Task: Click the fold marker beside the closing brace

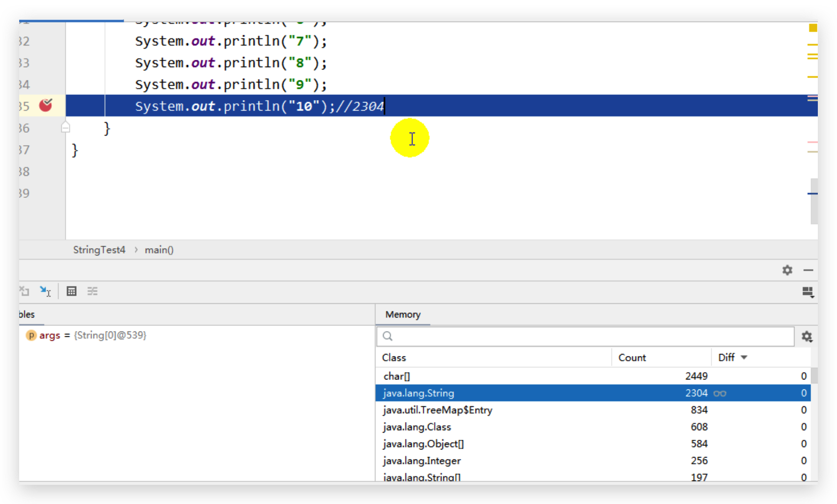Action: [x=66, y=127]
